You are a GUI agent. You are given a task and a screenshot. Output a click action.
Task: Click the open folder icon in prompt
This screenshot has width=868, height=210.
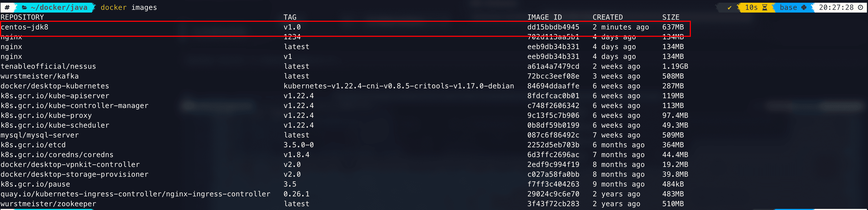point(24,7)
